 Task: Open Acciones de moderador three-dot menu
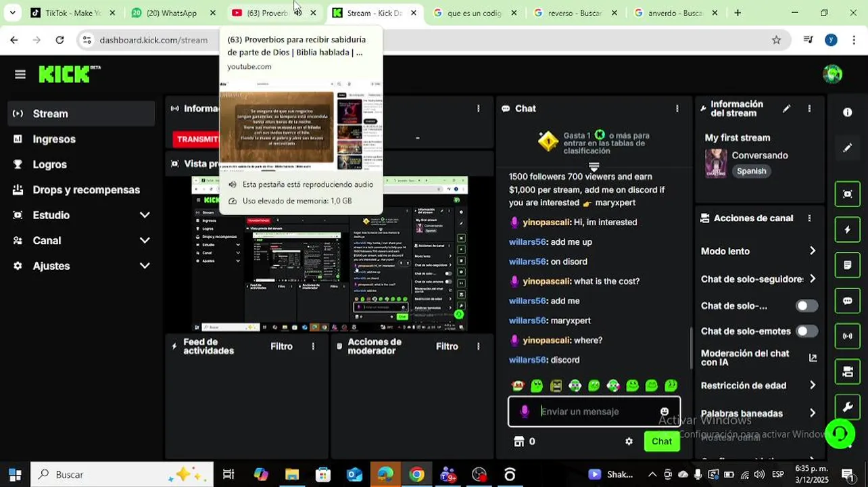(478, 346)
